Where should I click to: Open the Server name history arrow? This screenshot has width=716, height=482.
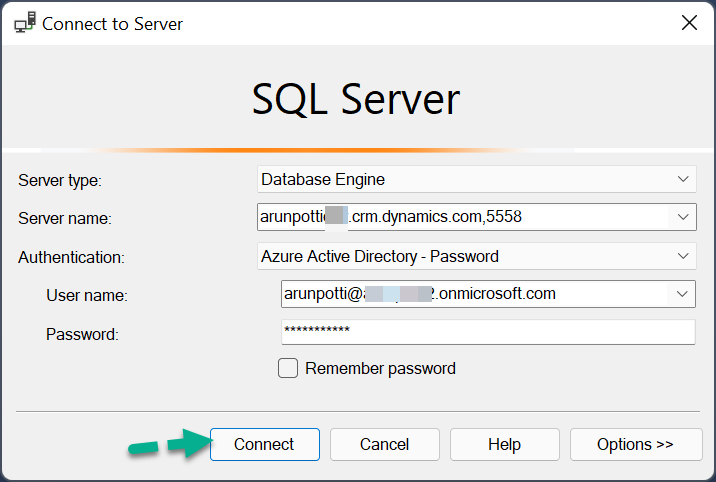pos(683,217)
